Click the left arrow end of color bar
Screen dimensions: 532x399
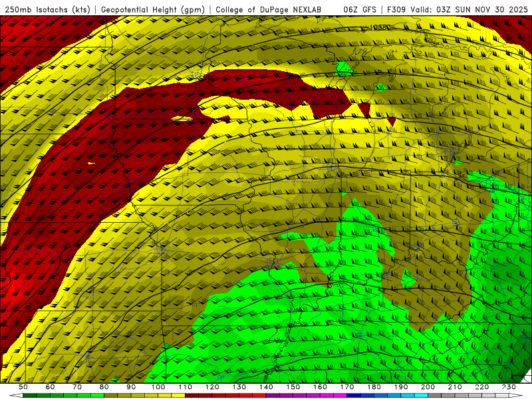(x=16, y=395)
